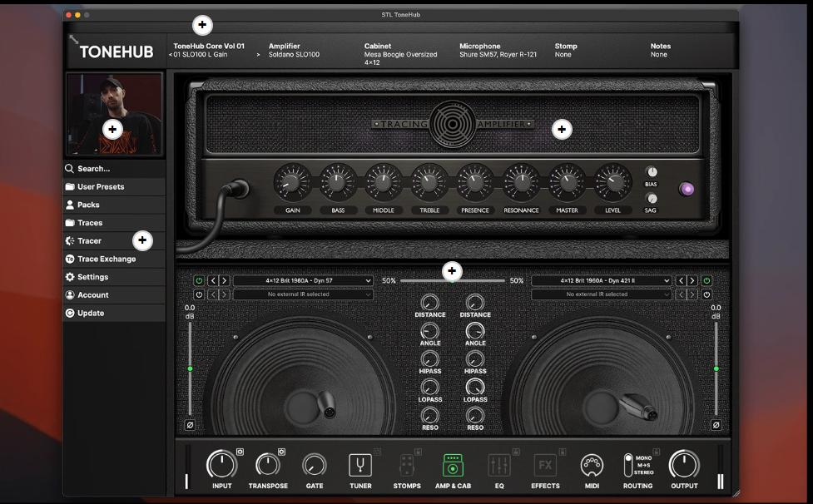Image resolution: width=813 pixels, height=504 pixels.
Task: Open Trace Exchange in sidebar
Action: [x=114, y=259]
